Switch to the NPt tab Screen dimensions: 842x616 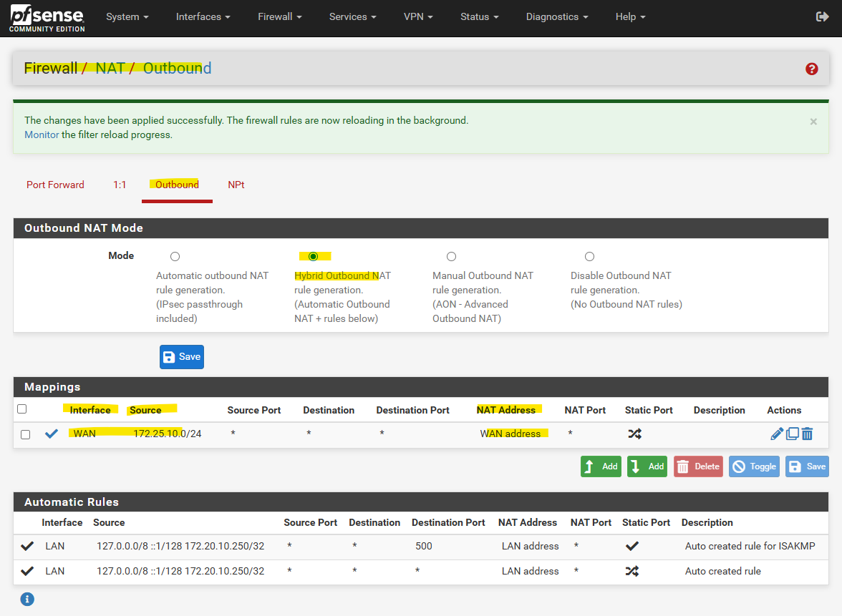(236, 185)
